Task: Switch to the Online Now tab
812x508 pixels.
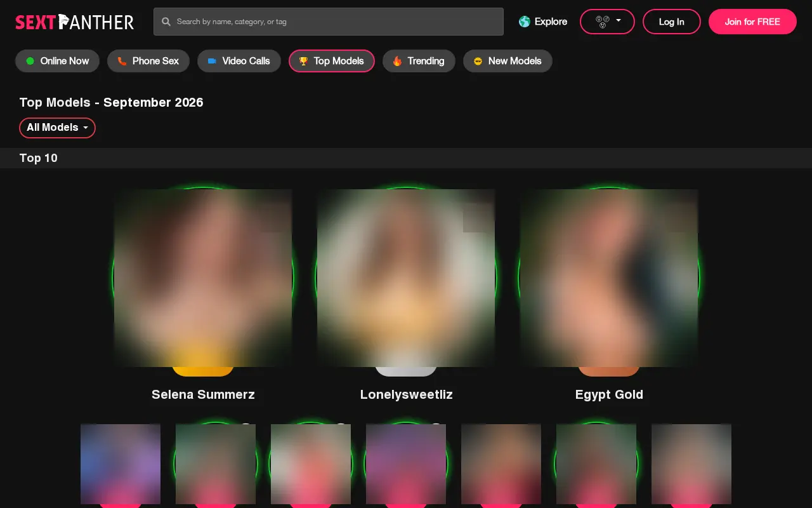Action: click(x=57, y=61)
